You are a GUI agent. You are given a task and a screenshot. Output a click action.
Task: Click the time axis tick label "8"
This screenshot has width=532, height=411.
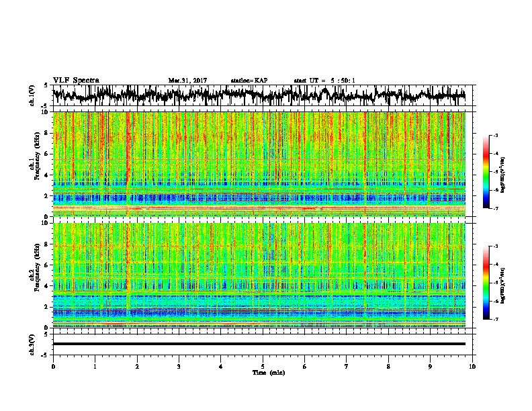pyautogui.click(x=388, y=367)
